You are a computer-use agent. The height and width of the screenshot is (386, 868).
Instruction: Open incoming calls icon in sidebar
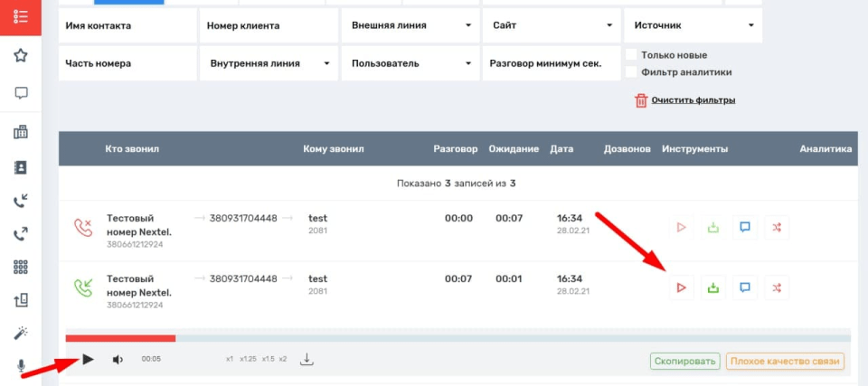point(21,201)
